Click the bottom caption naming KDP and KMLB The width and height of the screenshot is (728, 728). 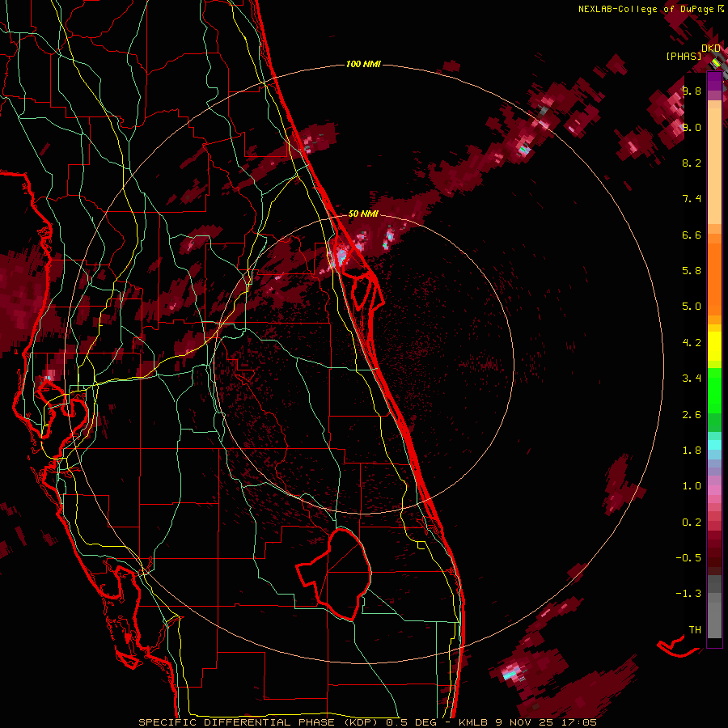tap(368, 722)
